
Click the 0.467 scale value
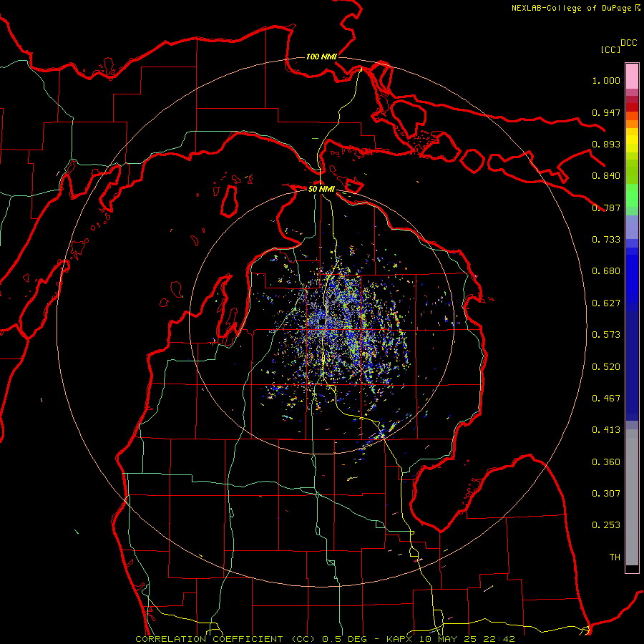click(606, 399)
